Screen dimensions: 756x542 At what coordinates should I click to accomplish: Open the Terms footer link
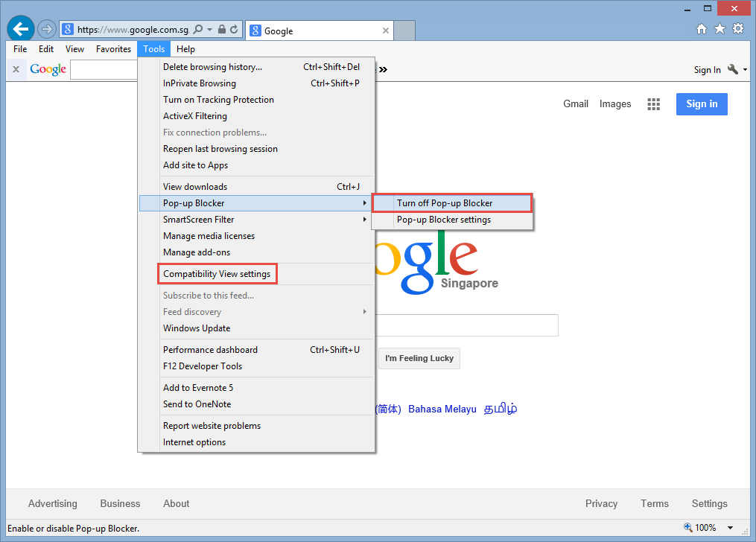tap(654, 503)
